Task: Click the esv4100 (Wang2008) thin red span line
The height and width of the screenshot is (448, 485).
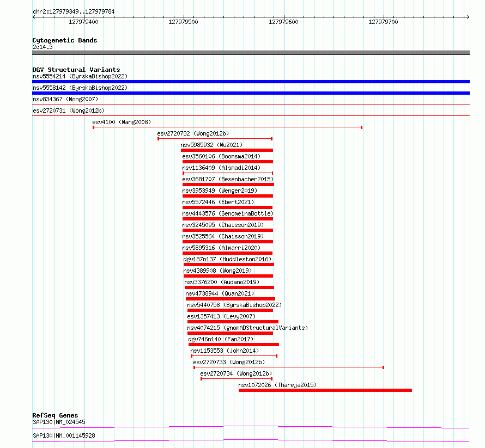Action: 227,127
